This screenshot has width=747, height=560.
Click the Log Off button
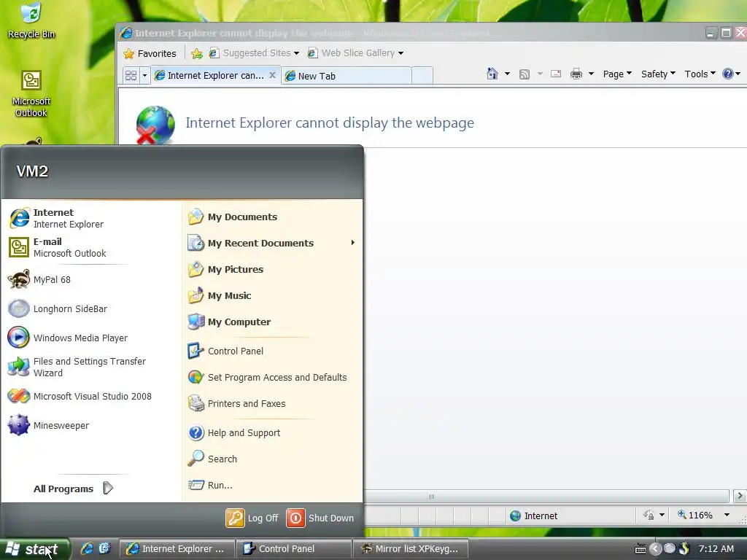pyautogui.click(x=252, y=518)
